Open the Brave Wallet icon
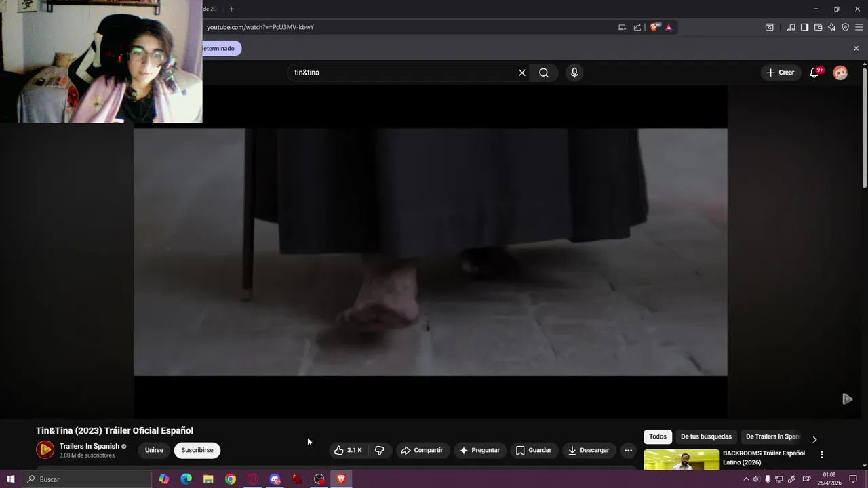Image resolution: width=868 pixels, height=488 pixels. (x=818, y=27)
